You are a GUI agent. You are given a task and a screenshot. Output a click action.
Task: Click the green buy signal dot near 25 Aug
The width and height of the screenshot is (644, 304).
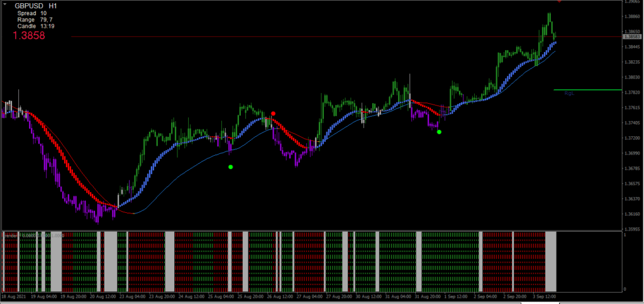coord(231,167)
